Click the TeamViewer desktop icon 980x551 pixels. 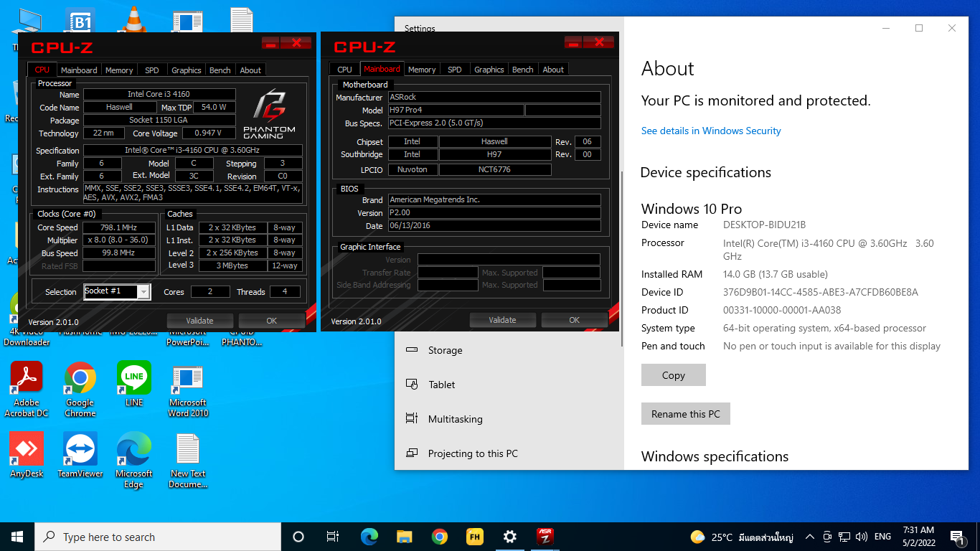[x=80, y=455]
